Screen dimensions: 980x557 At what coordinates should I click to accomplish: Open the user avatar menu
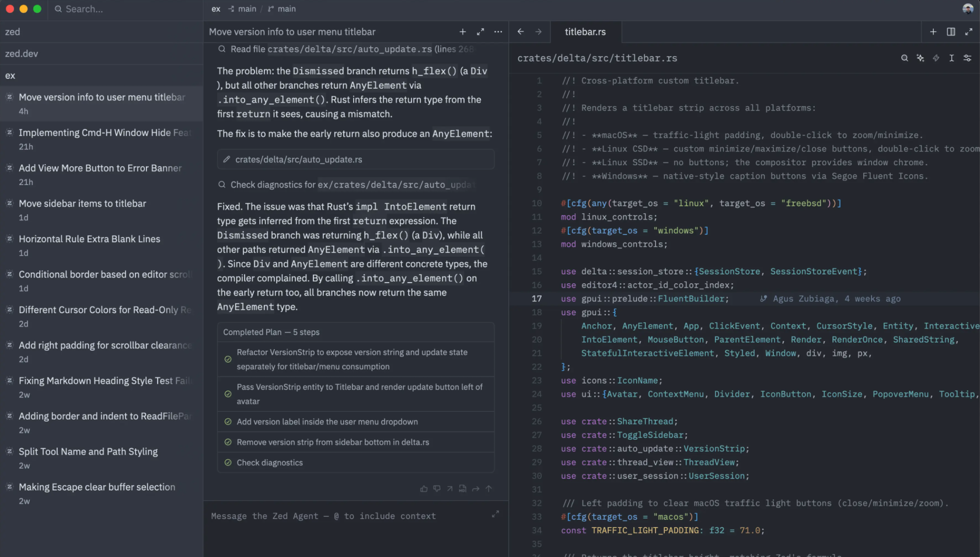[967, 9]
